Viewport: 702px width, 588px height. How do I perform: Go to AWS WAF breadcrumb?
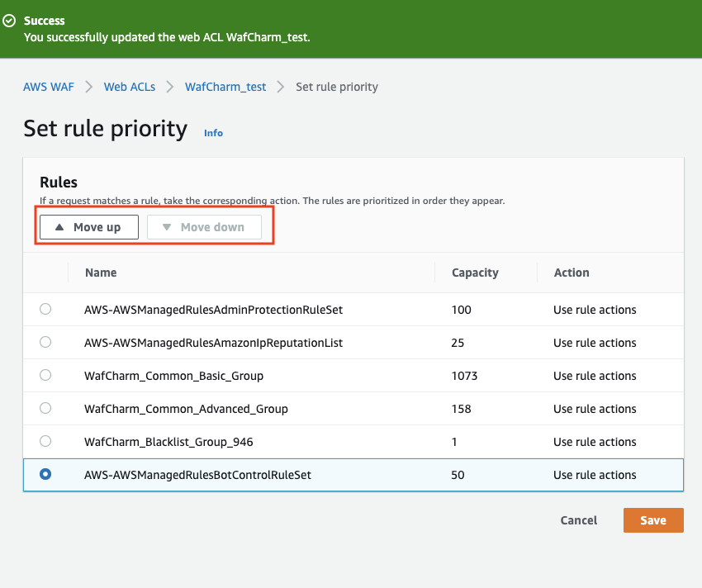[49, 87]
